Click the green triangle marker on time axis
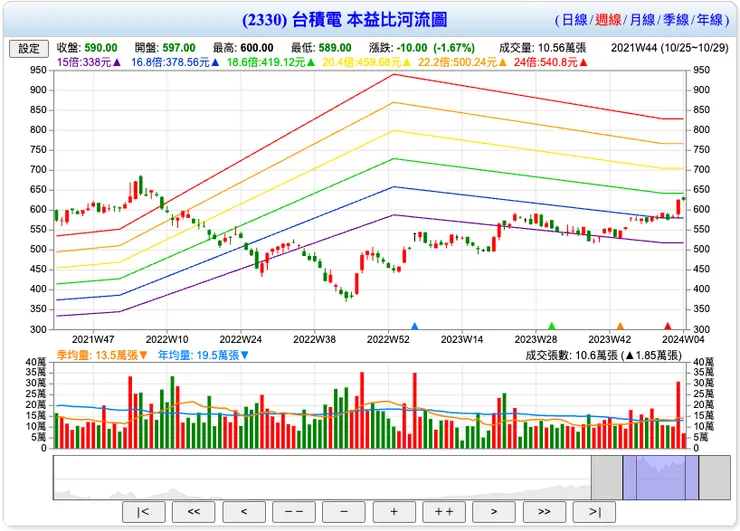Screen dimensions: 740x531 click(x=552, y=326)
